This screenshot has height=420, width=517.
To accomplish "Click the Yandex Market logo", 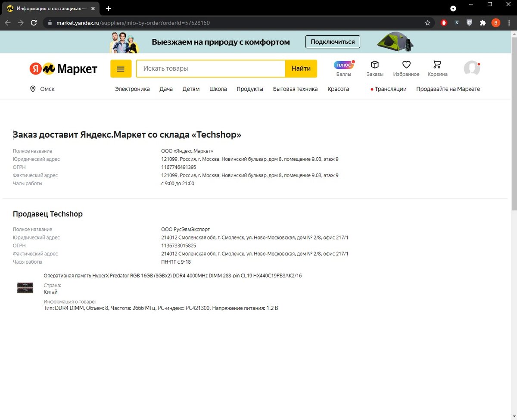I will coord(63,69).
